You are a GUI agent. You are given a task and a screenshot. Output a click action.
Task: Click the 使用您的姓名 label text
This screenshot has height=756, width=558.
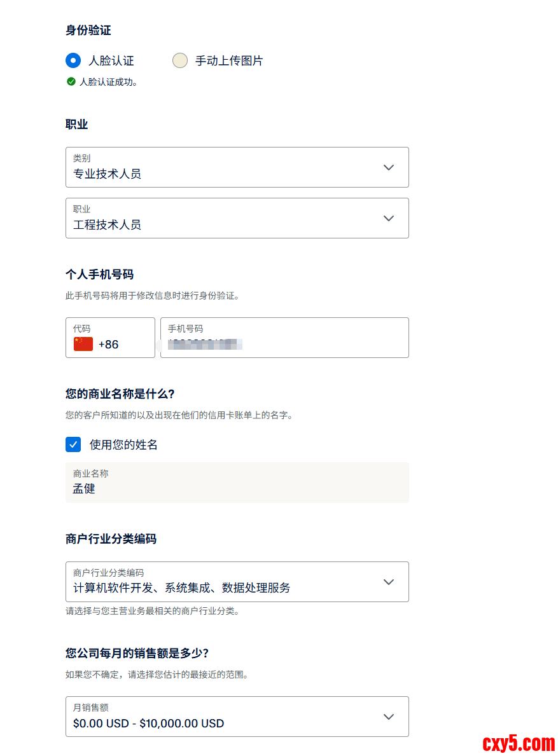pyautogui.click(x=123, y=444)
